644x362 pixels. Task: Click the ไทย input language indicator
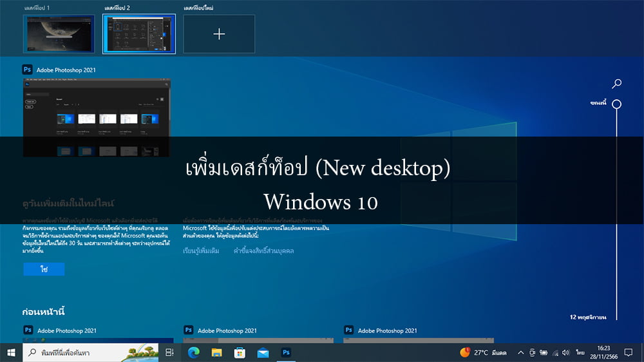click(580, 352)
